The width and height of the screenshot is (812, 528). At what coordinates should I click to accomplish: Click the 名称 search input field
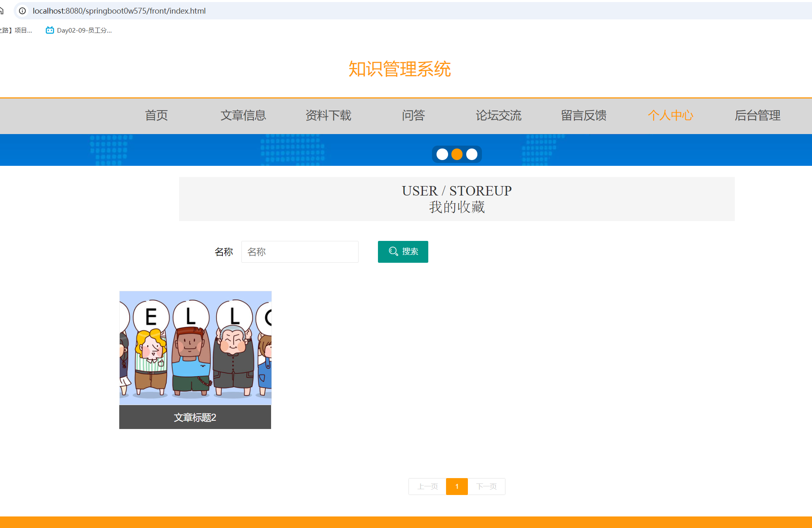(300, 252)
